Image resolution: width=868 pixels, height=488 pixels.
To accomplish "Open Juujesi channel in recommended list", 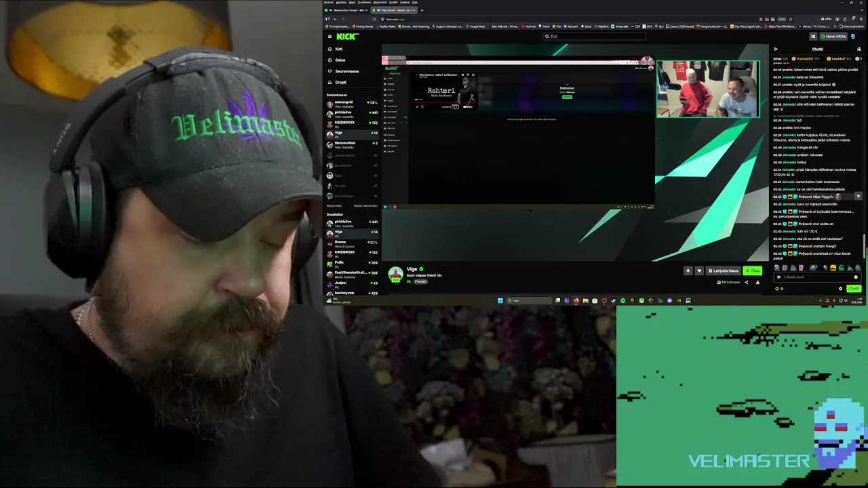I will point(352,284).
